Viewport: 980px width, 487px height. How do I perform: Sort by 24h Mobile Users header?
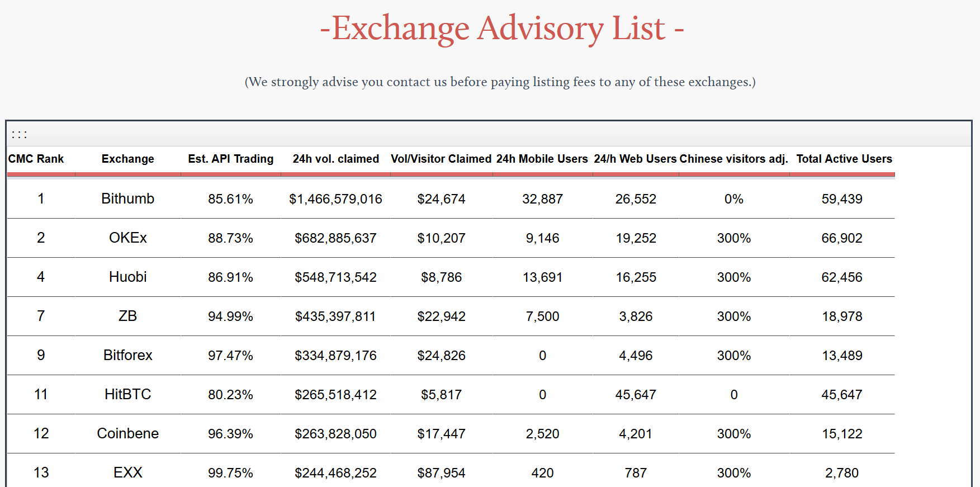click(x=542, y=159)
